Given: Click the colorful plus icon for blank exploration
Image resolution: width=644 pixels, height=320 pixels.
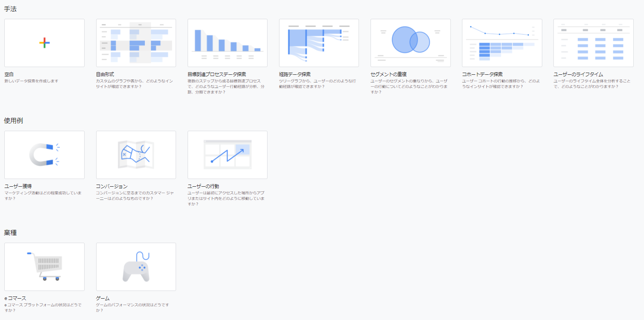Looking at the screenshot, I should click(44, 43).
